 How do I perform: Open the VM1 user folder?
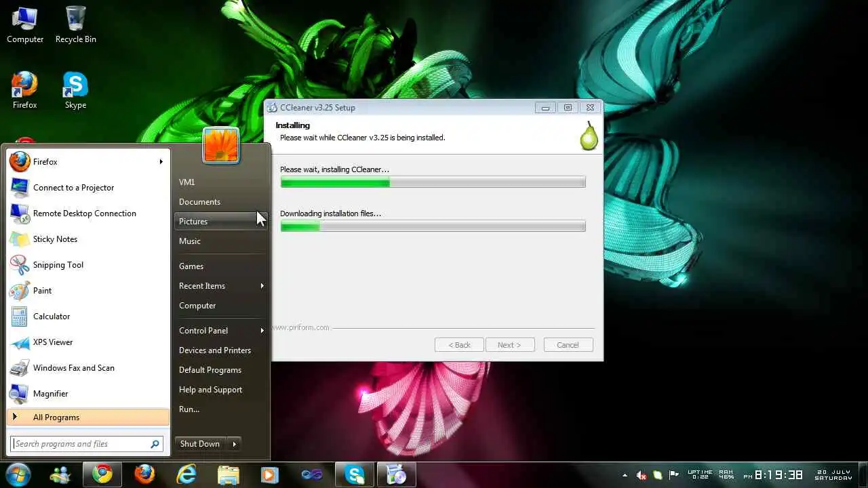click(x=220, y=182)
